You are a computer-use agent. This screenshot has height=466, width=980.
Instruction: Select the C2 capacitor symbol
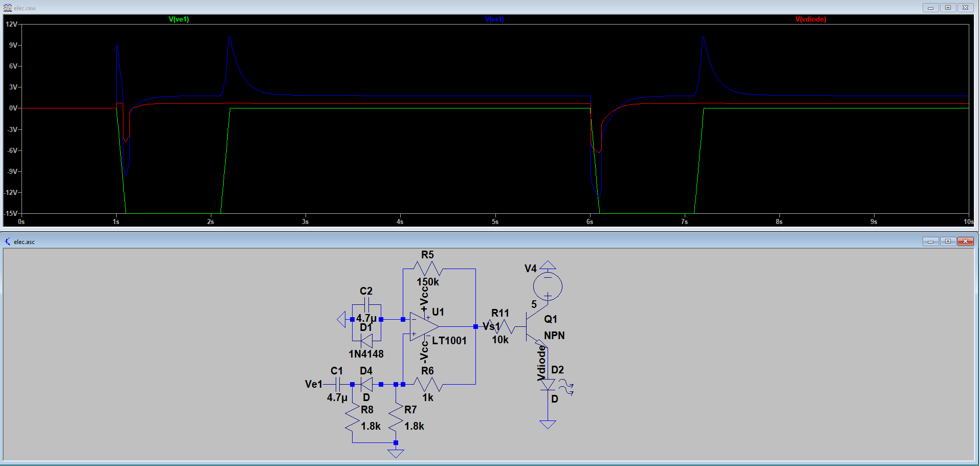click(x=366, y=305)
